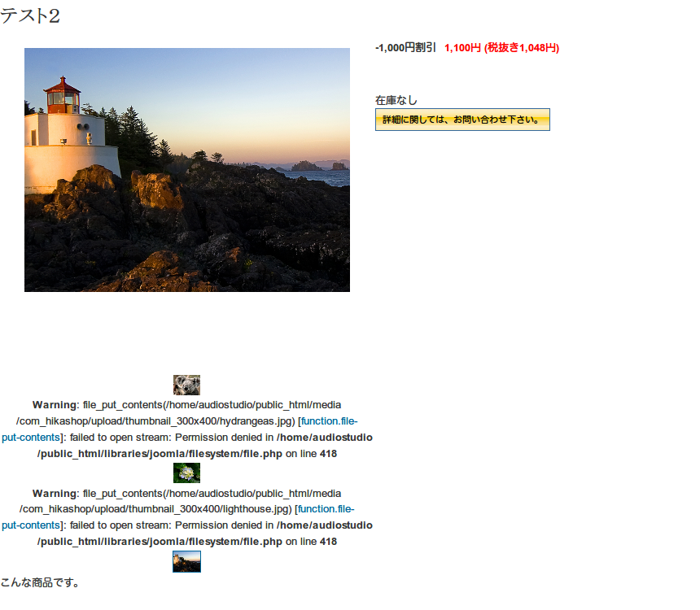Click the bold Warning word above hydrangeas.jpg path
700x610 pixels.
click(55, 405)
